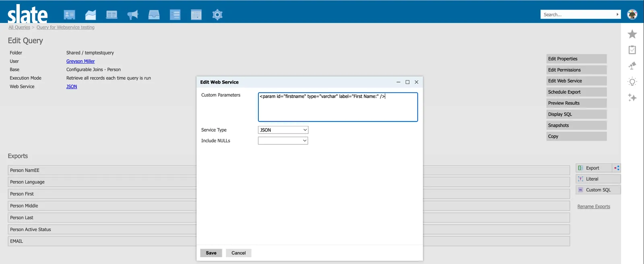Click Preview Results in right menu
The height and width of the screenshot is (264, 644).
coord(576,103)
